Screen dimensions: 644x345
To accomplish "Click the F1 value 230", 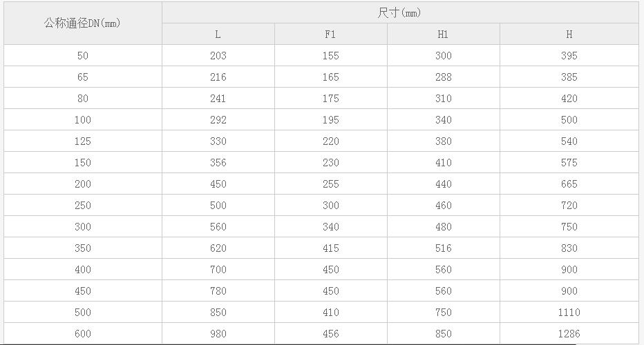I will click(330, 163).
